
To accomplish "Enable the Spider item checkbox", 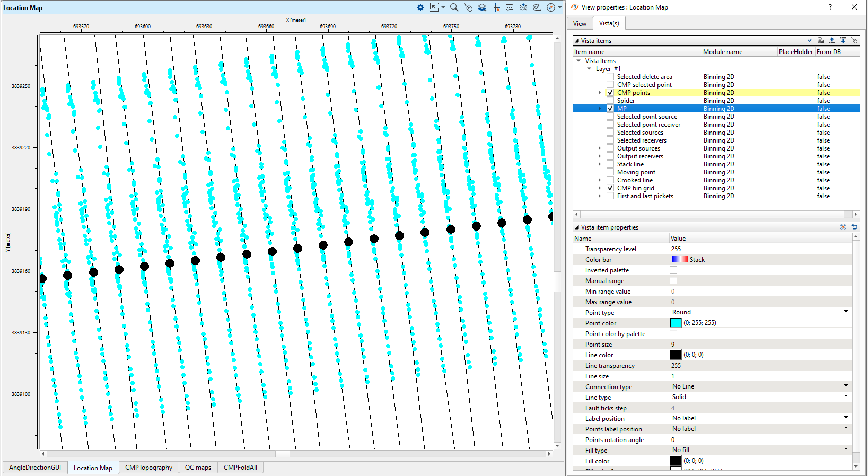I will [610, 101].
